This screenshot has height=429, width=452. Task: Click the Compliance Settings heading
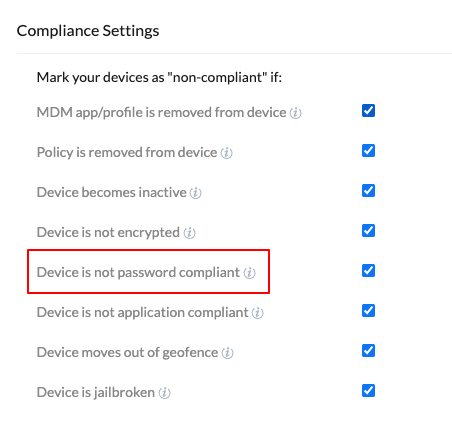[x=88, y=31]
